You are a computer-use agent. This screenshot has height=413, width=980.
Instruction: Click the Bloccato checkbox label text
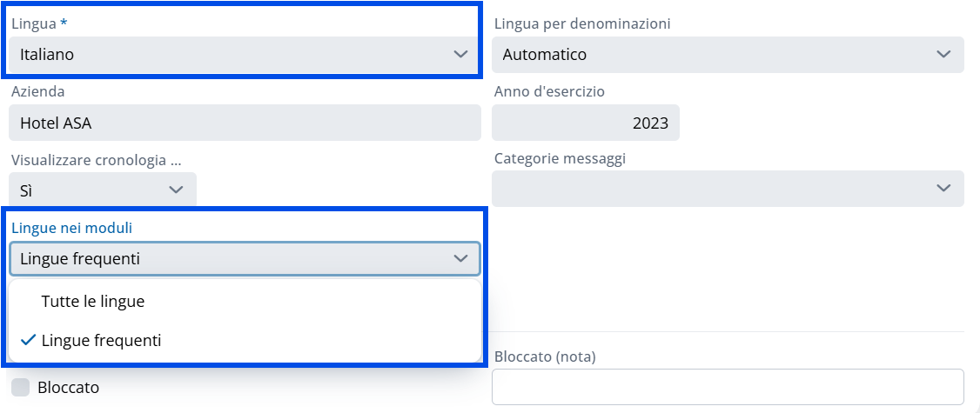point(68,387)
